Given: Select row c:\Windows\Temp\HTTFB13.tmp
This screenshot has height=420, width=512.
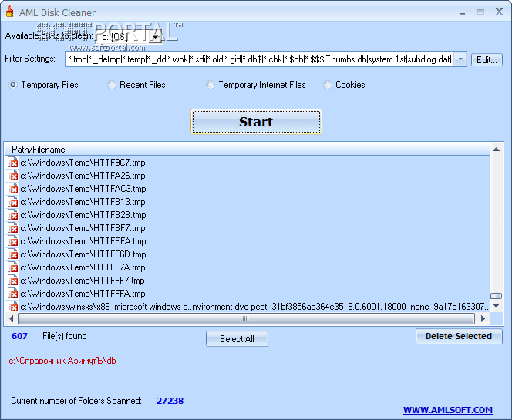Looking at the screenshot, I should pyautogui.click(x=248, y=201).
